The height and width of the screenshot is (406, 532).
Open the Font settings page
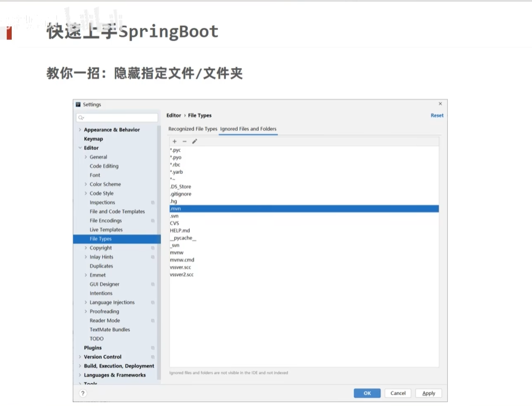[95, 175]
